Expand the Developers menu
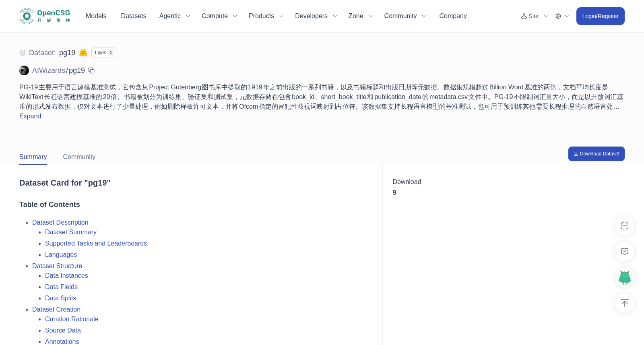This screenshot has height=345, width=644. (x=316, y=16)
